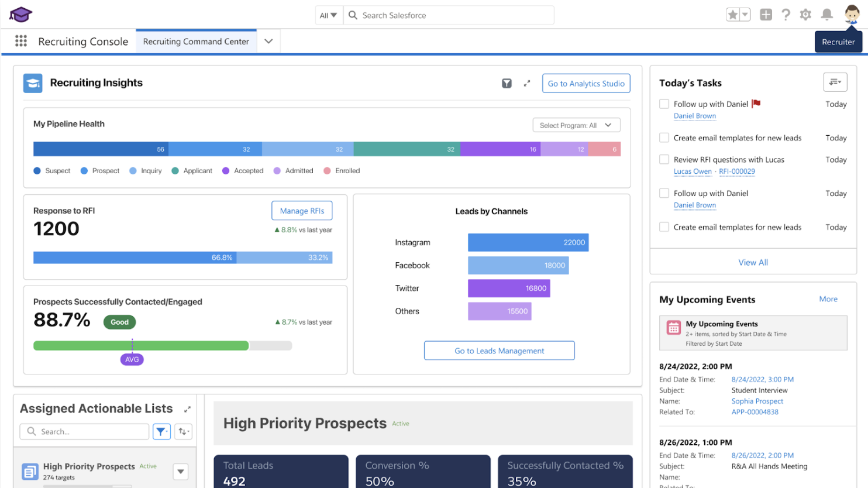868x488 pixels.
Task: Click the sort icon in Assigned Actionable Lists
Action: pyautogui.click(x=183, y=431)
